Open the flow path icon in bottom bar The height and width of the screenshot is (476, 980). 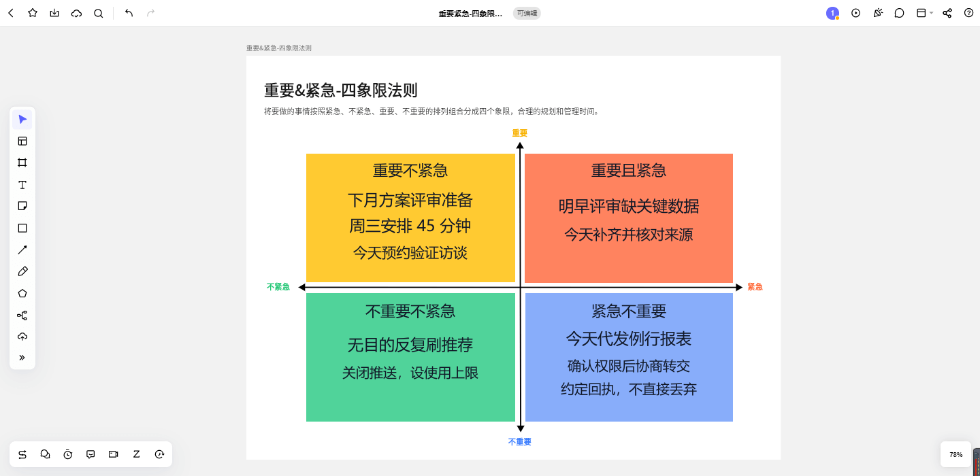(x=22, y=454)
